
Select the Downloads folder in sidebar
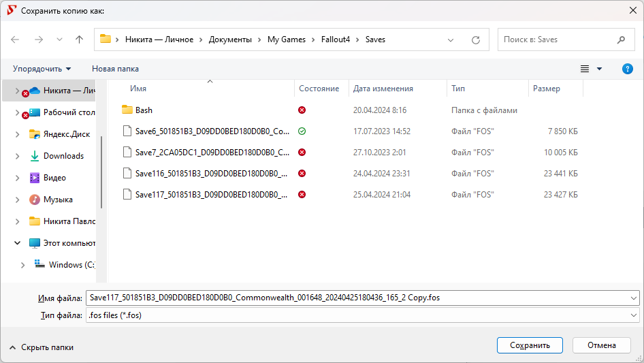click(x=63, y=156)
